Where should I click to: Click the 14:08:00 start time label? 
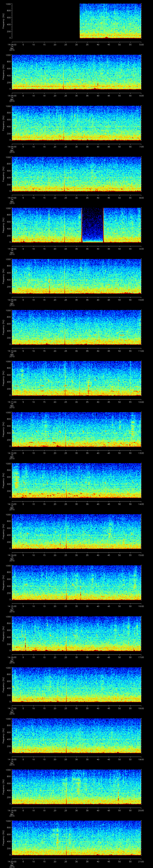[x=12, y=249]
